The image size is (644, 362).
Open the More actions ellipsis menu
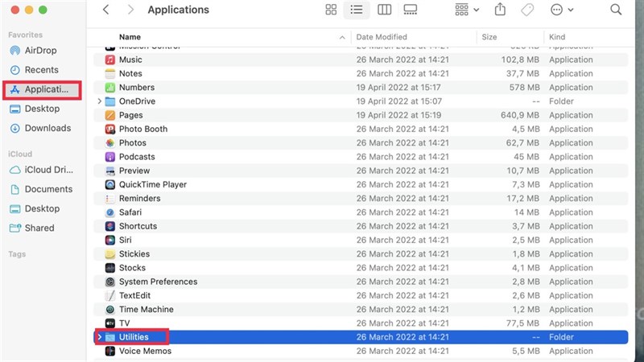coord(562,10)
